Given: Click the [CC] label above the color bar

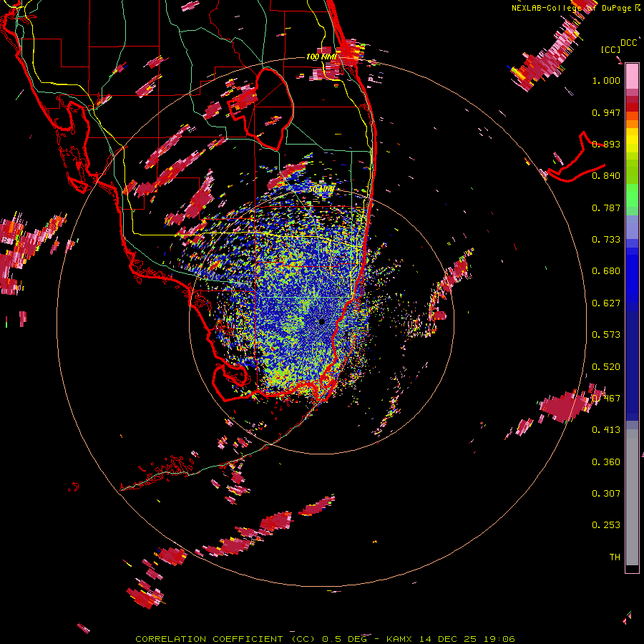Looking at the screenshot, I should tap(610, 49).
